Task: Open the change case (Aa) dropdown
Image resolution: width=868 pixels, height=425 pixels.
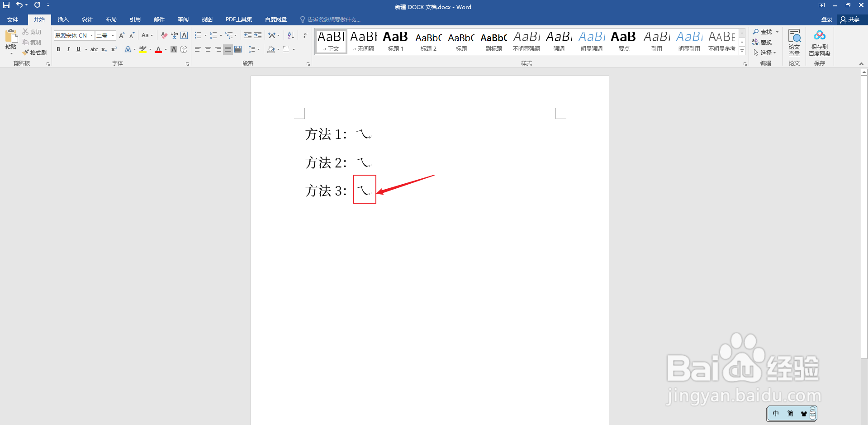Action: (147, 35)
